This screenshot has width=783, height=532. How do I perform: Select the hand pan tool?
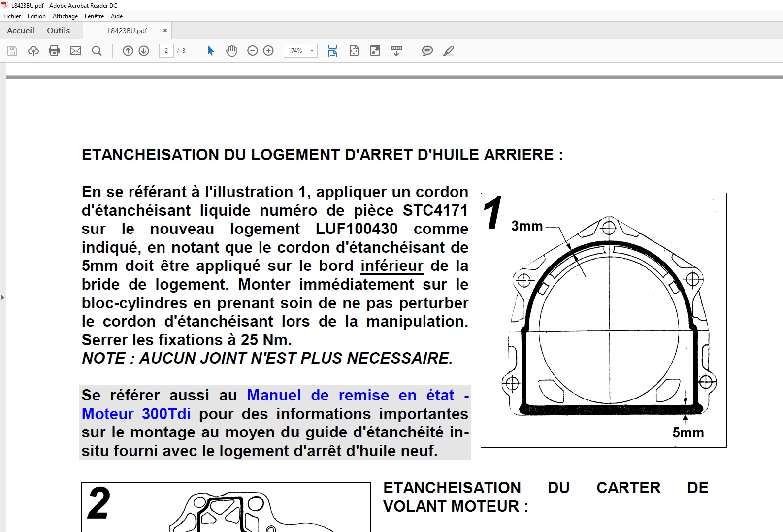point(231,51)
